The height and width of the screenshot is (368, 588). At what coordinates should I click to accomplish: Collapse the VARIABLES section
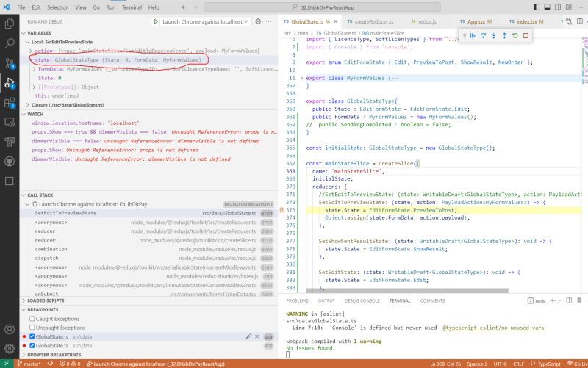pos(24,33)
